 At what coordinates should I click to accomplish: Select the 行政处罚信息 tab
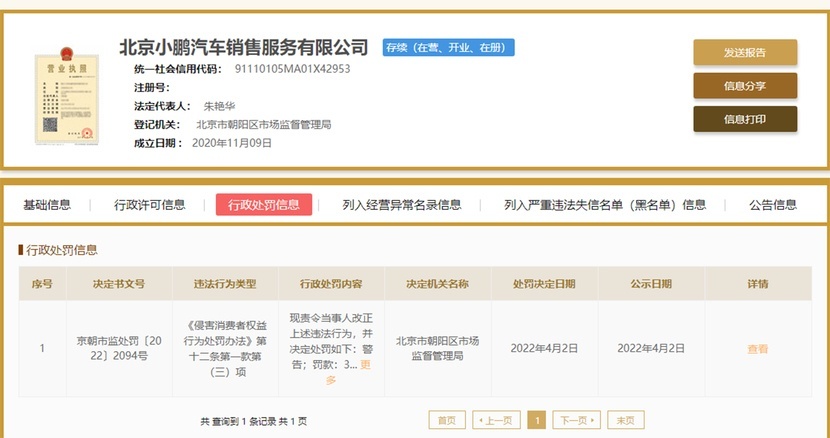pyautogui.click(x=264, y=204)
